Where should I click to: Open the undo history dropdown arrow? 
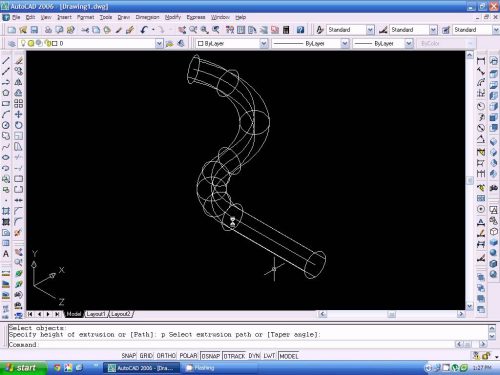[x=153, y=30]
